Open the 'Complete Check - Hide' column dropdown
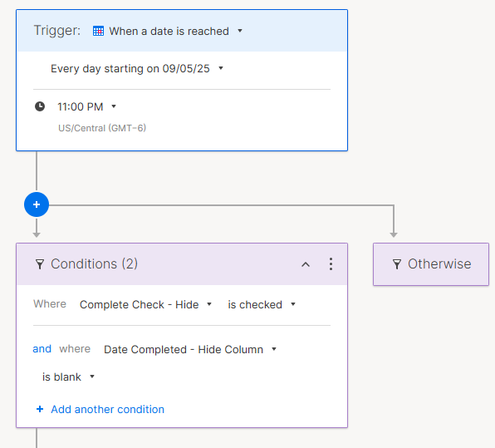This screenshot has height=448, width=495. pos(145,304)
